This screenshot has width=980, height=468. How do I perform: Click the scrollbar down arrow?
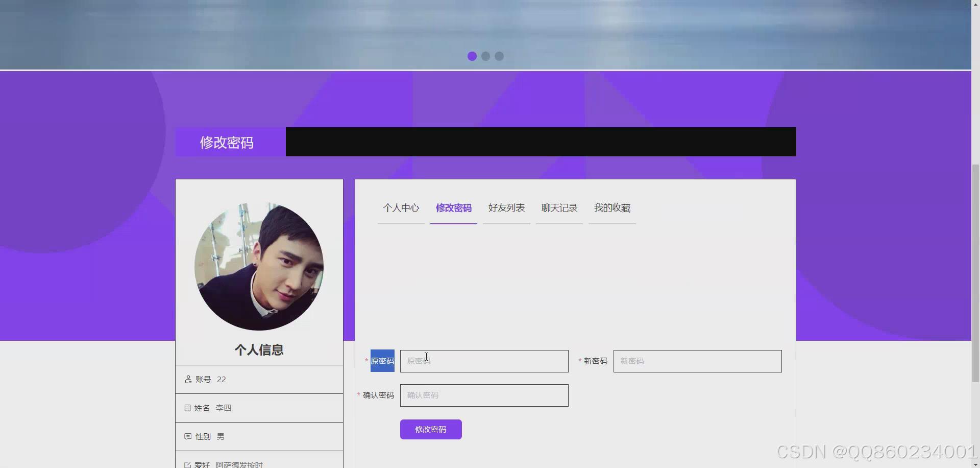975,464
